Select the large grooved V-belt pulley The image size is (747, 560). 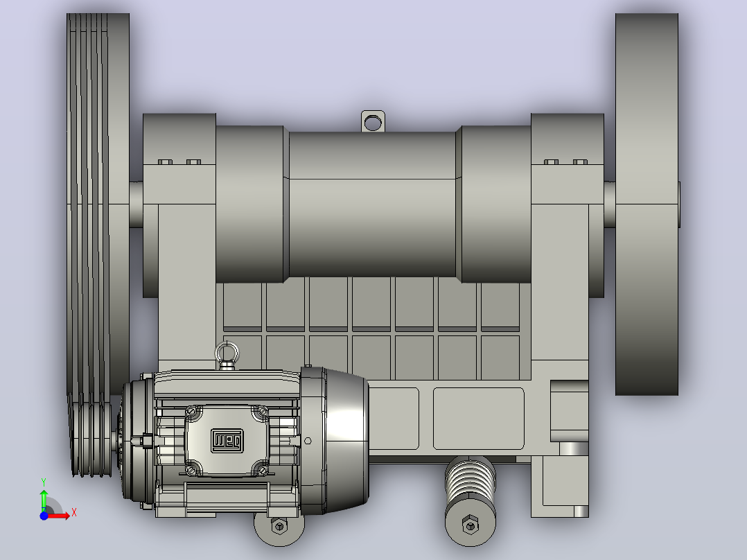click(x=98, y=204)
